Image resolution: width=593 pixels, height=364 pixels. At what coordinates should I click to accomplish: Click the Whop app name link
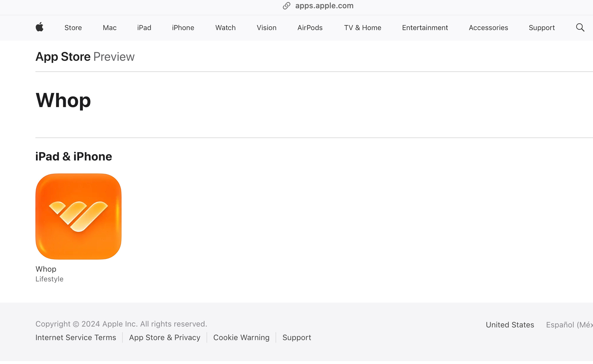[x=46, y=269]
